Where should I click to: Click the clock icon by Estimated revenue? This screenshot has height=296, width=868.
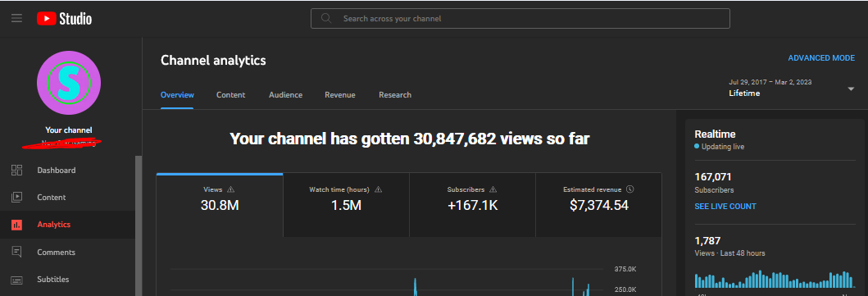(630, 189)
